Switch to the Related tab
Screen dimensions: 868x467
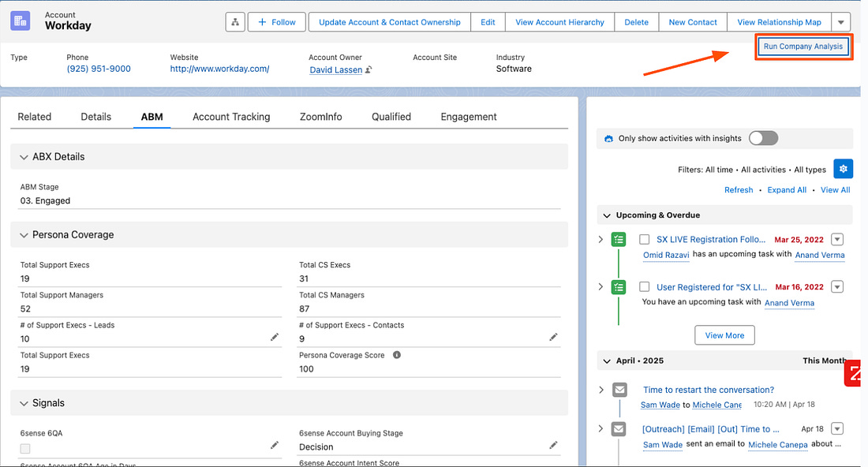34,117
